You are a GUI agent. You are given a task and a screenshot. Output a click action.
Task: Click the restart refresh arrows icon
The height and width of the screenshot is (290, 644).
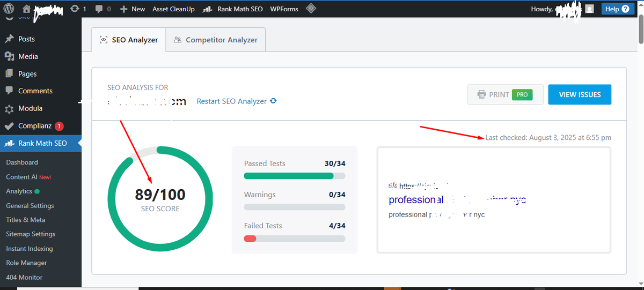tap(273, 101)
